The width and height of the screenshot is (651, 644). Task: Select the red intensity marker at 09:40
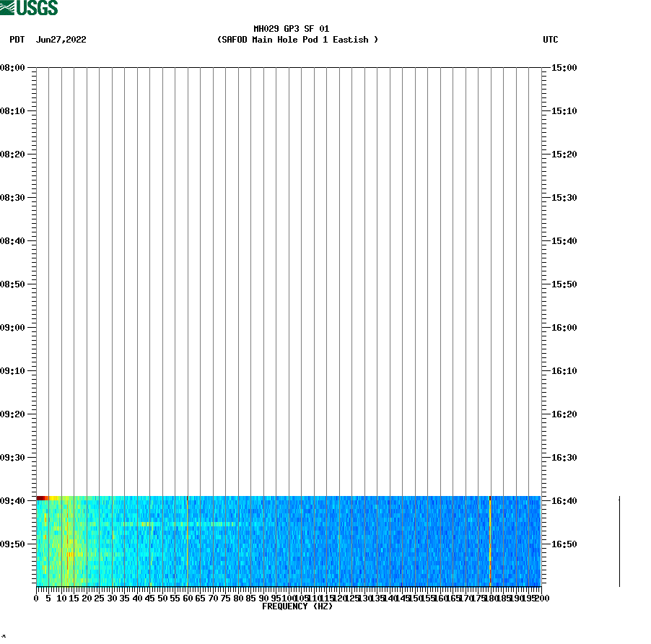coord(40,497)
